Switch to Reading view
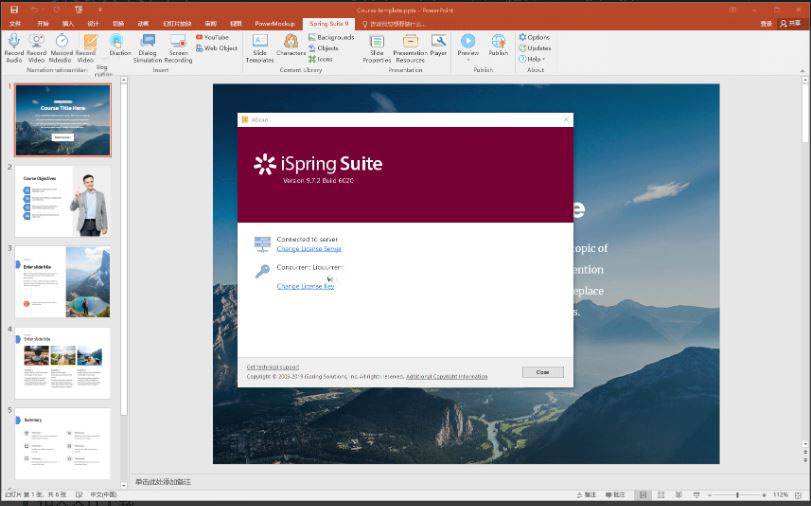Screen dimensions: 811x506 678,495
